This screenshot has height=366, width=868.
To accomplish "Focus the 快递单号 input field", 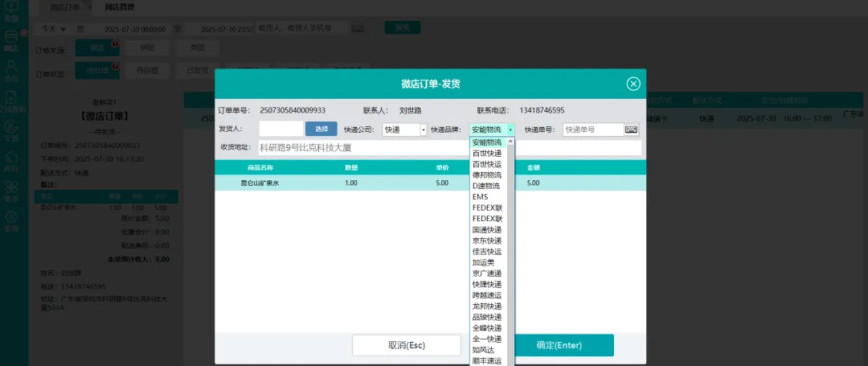I will (x=592, y=130).
